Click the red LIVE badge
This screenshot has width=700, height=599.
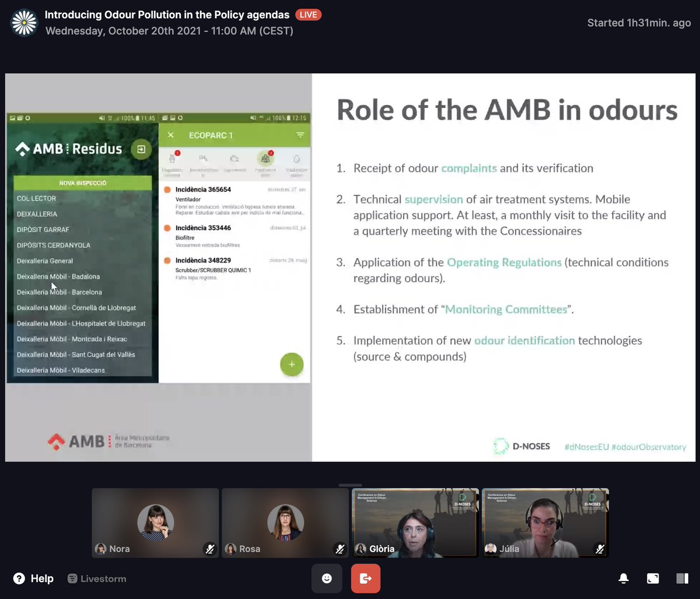click(308, 15)
